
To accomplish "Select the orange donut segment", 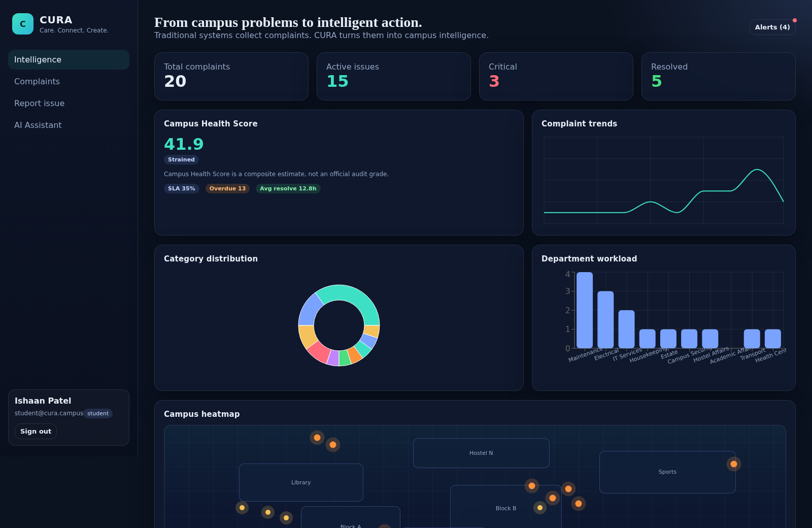I will point(355,354).
